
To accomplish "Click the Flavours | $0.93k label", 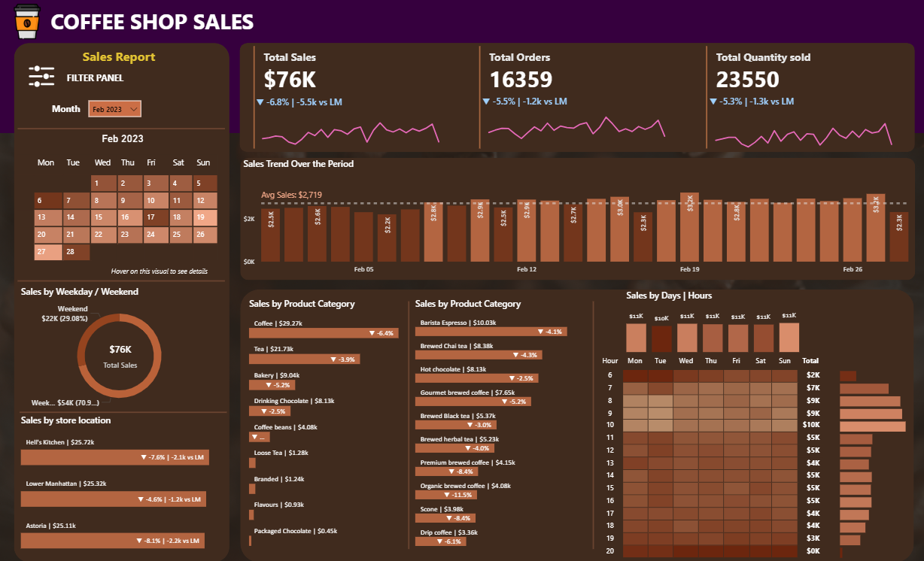I will 279,505.
